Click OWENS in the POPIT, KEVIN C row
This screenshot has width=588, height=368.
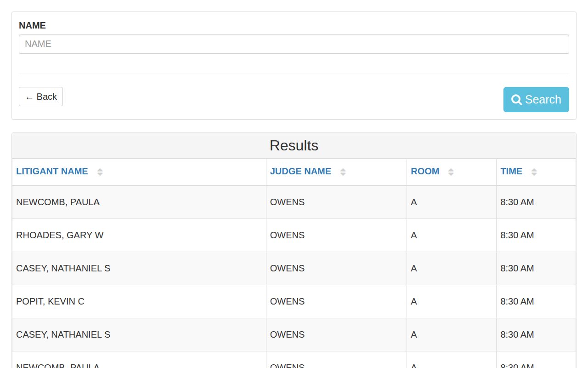[287, 301]
